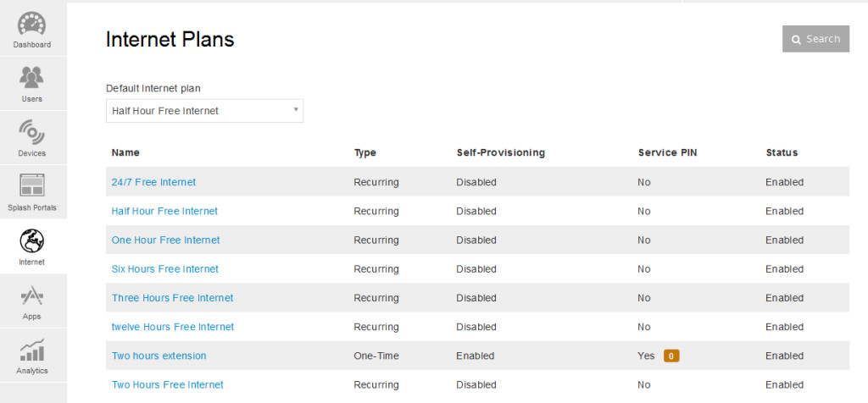
Task: Expand the Default Internet plan dropdown
Action: click(x=204, y=111)
